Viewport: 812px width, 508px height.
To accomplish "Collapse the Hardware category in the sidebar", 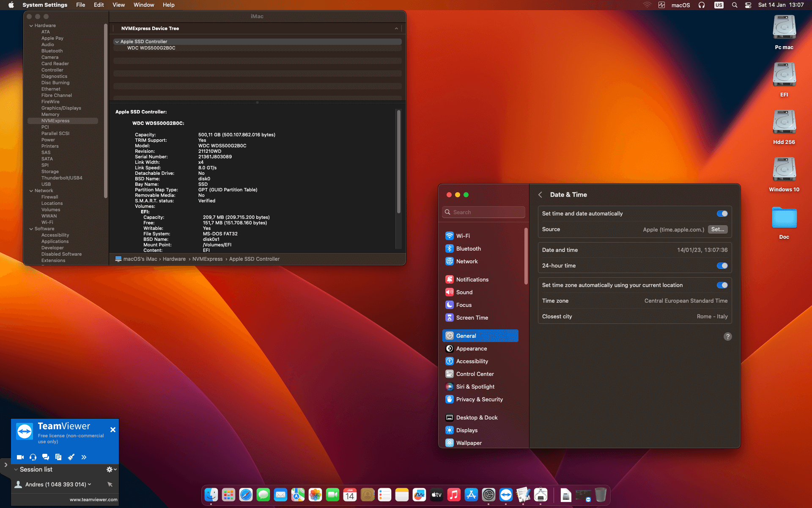I will [x=31, y=25].
